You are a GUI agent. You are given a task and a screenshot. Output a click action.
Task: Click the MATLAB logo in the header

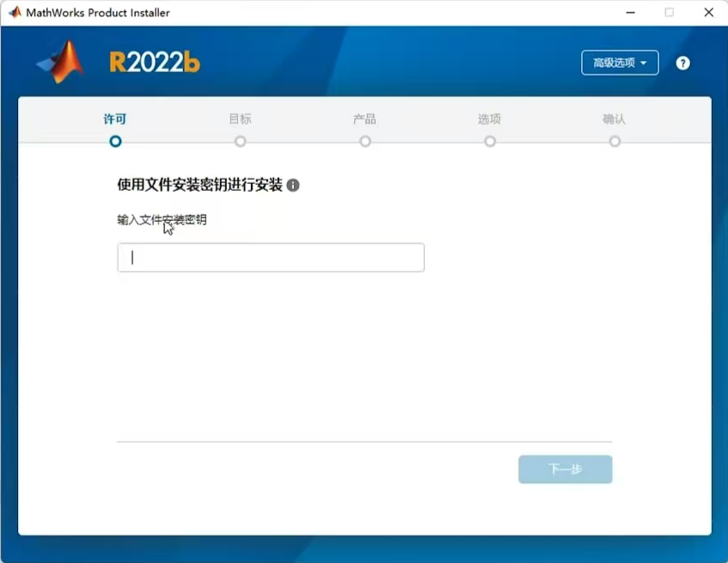point(61,62)
